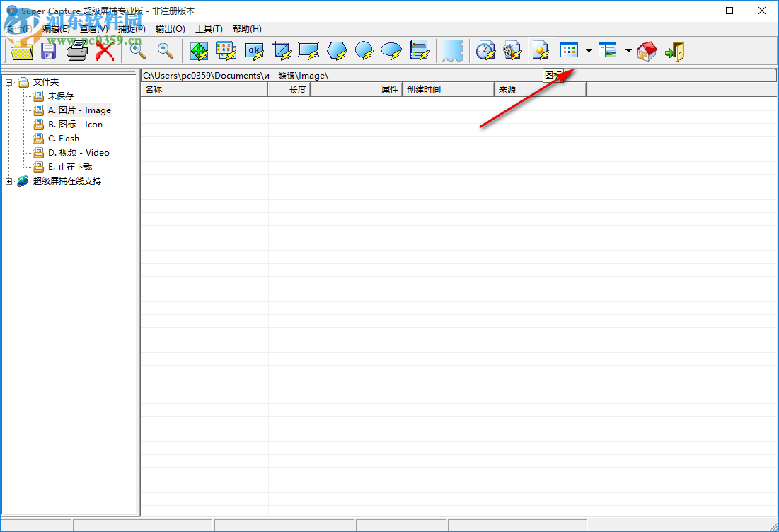This screenshot has width=779, height=532.
Task: Sort by the 属性 column header
Action: [356, 89]
